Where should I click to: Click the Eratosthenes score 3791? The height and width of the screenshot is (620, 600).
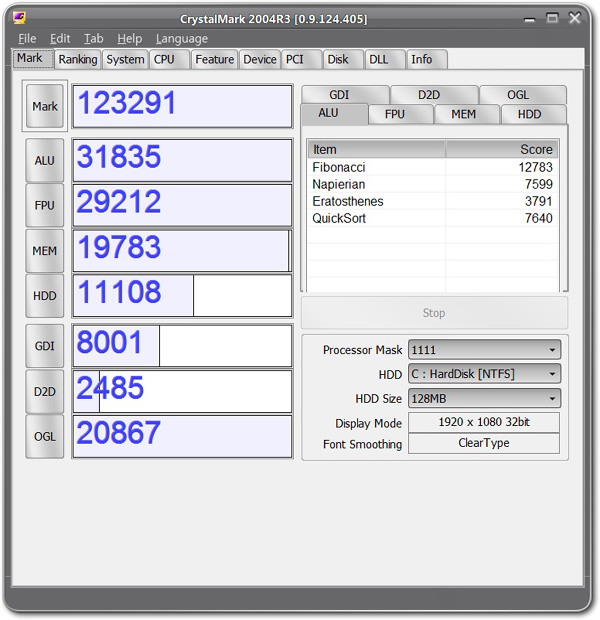(x=538, y=201)
